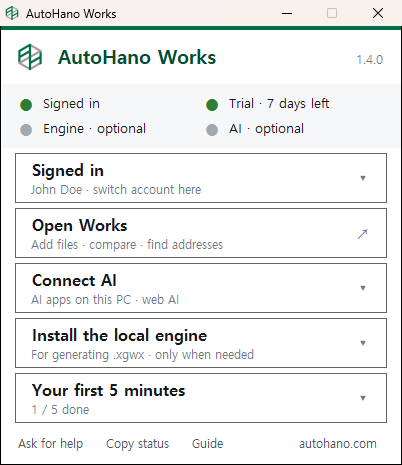Image resolution: width=402 pixels, height=465 pixels.
Task: Click 'Add files · compare · find addresses' text
Action: pos(127,245)
